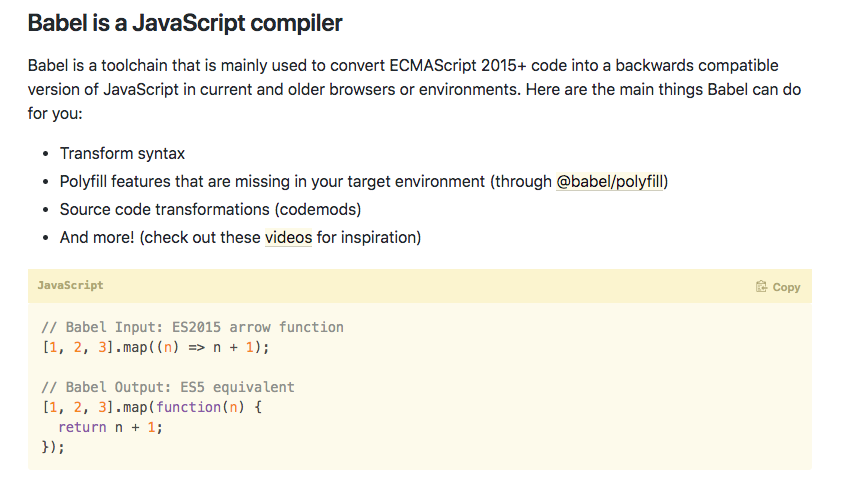The height and width of the screenshot is (485, 844).
Task: Click the closing "});" code line
Action: coord(52,447)
